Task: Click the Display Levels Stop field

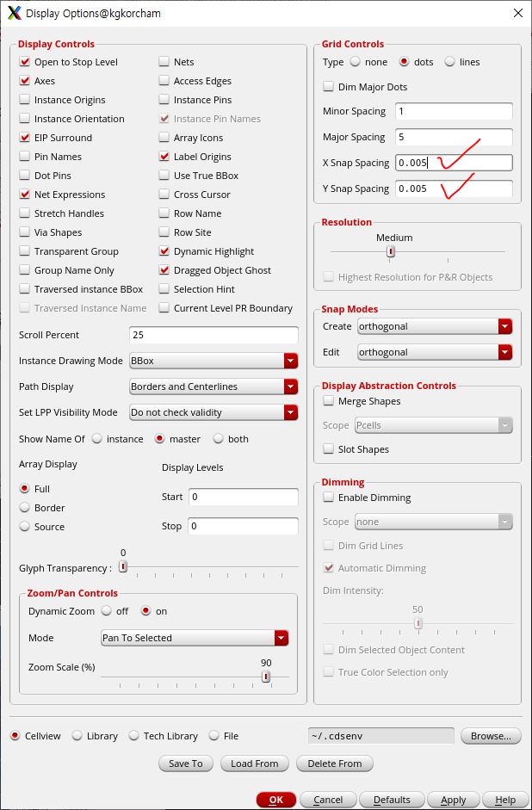Action: pyautogui.click(x=244, y=526)
